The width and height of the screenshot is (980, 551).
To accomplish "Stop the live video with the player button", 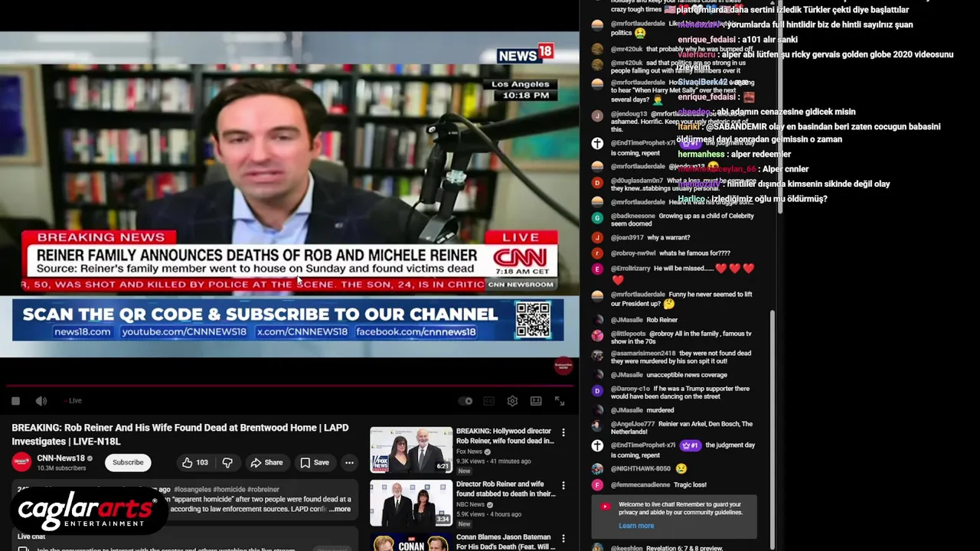I will (15, 401).
